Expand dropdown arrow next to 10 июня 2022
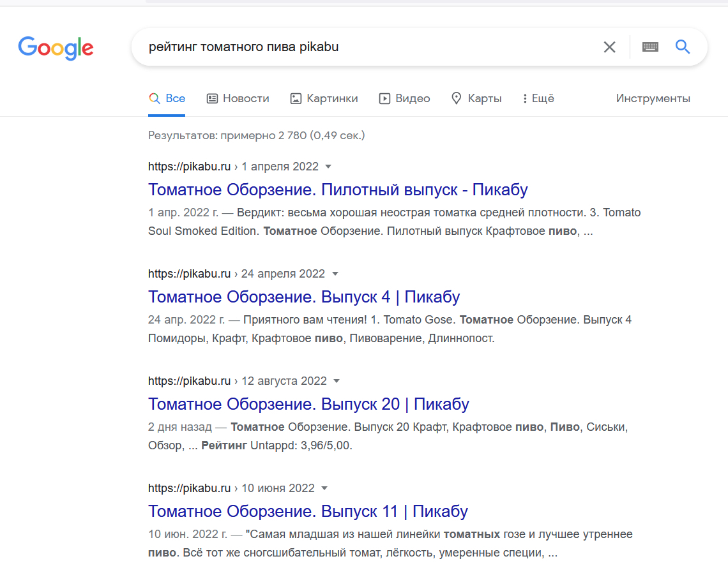This screenshot has width=728, height=568. [324, 488]
